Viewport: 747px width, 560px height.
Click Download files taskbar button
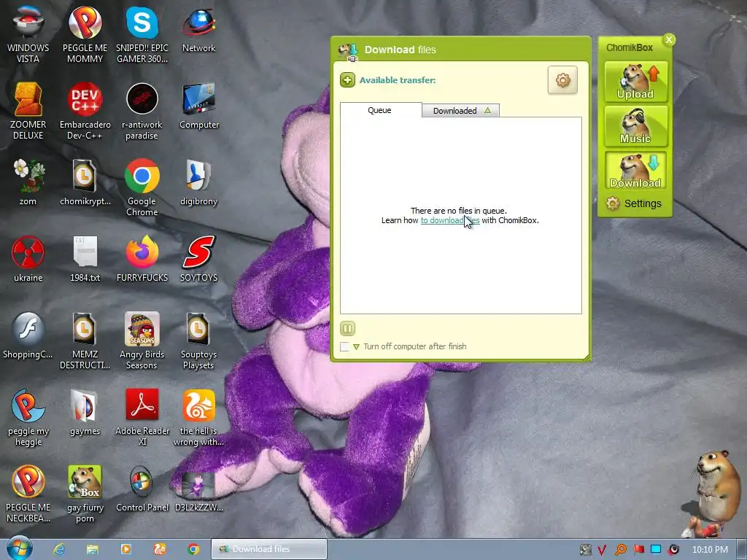click(269, 549)
